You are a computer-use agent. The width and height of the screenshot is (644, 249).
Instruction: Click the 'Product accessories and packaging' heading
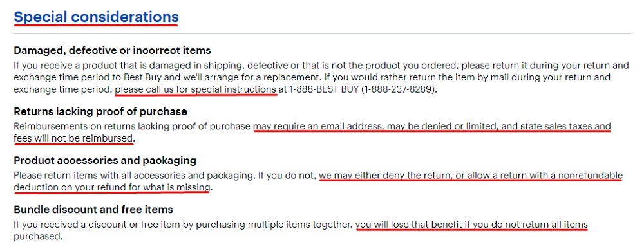pos(105,160)
